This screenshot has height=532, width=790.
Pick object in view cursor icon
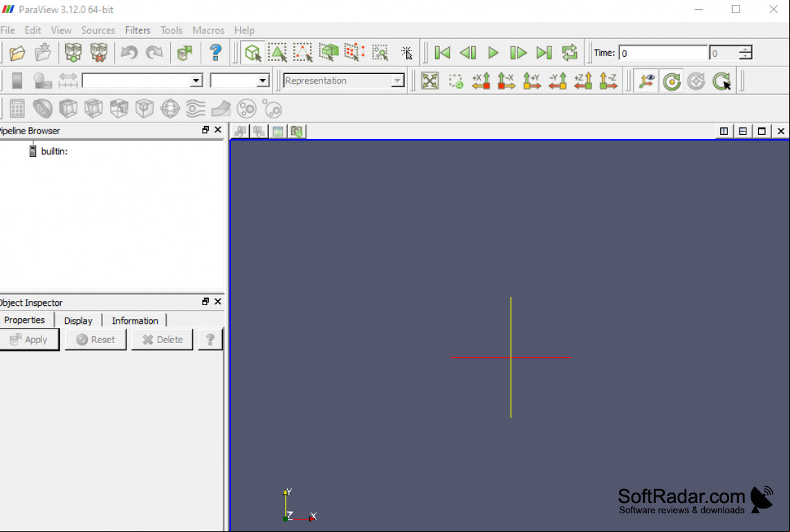406,53
